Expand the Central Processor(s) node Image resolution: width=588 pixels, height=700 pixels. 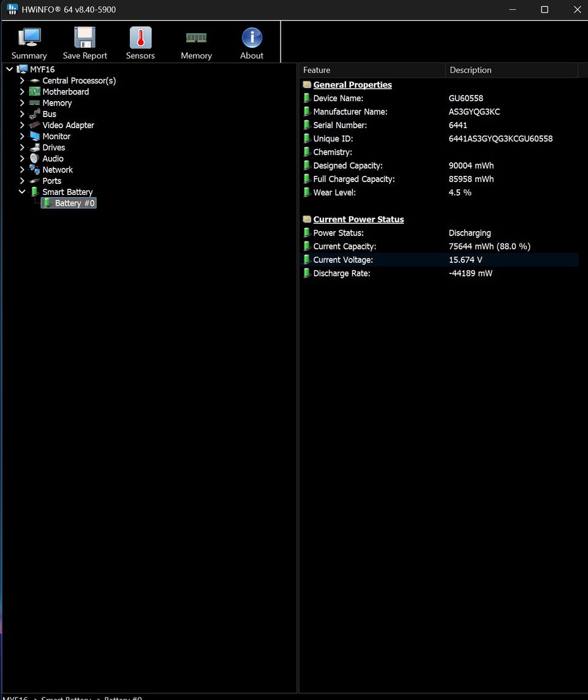[x=22, y=80]
